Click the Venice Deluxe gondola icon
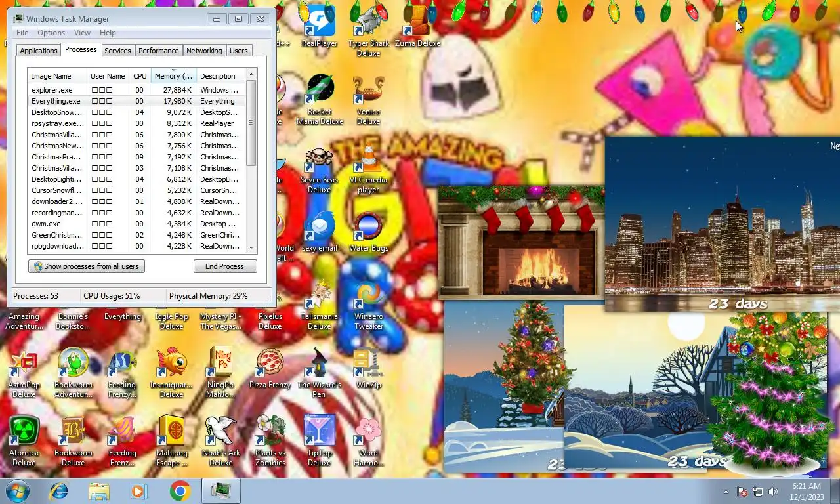 [368, 99]
